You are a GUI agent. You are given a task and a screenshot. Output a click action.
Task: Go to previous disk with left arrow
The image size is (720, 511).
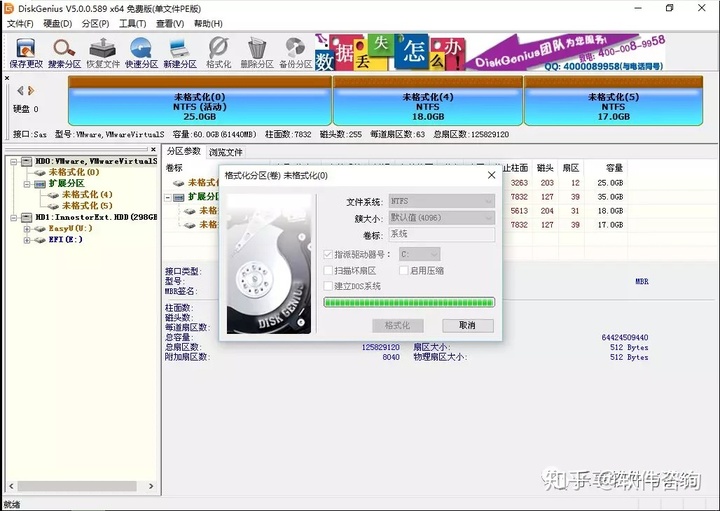20,90
